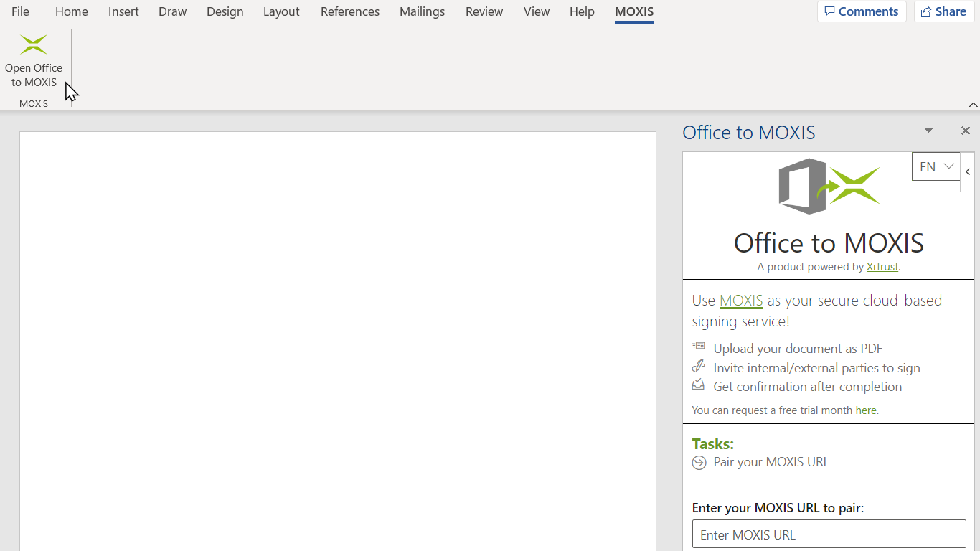Viewport: 980px width, 551px height.
Task: Select the Design ribbon tab
Action: [x=225, y=11]
